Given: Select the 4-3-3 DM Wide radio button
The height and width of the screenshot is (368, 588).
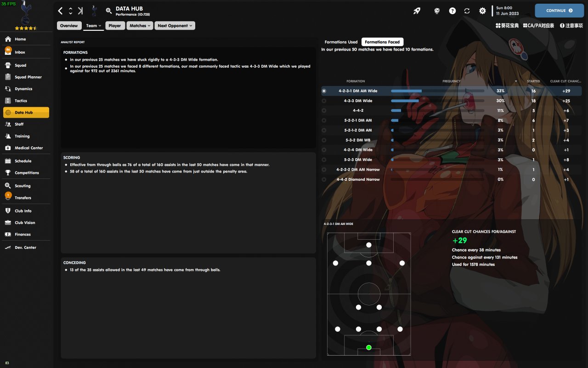Looking at the screenshot, I should point(324,101).
